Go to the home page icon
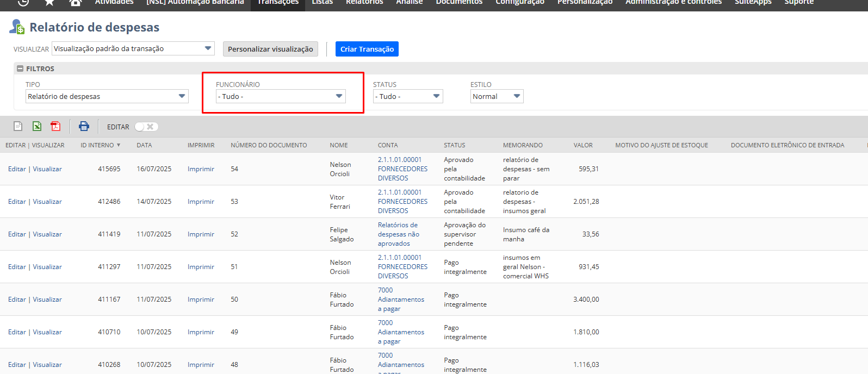Screen dimensions: 868x374 (x=76, y=2)
